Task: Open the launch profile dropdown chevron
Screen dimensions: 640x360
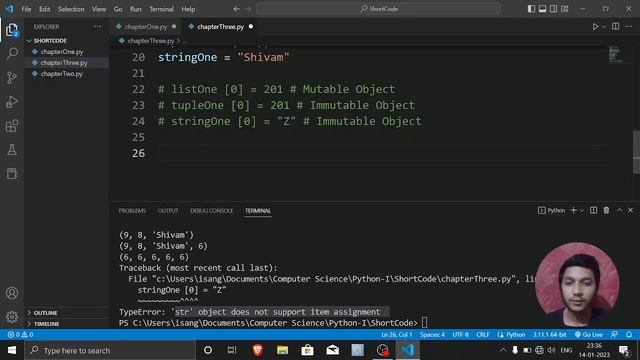Action: tap(582, 211)
